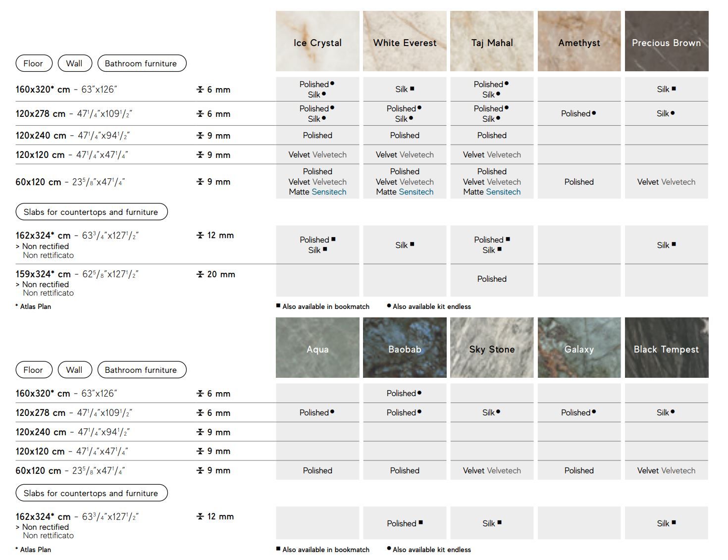Choose Bathroom furniture pill in the Aqua section
Viewport: 728px width, 560px height.
141,370
